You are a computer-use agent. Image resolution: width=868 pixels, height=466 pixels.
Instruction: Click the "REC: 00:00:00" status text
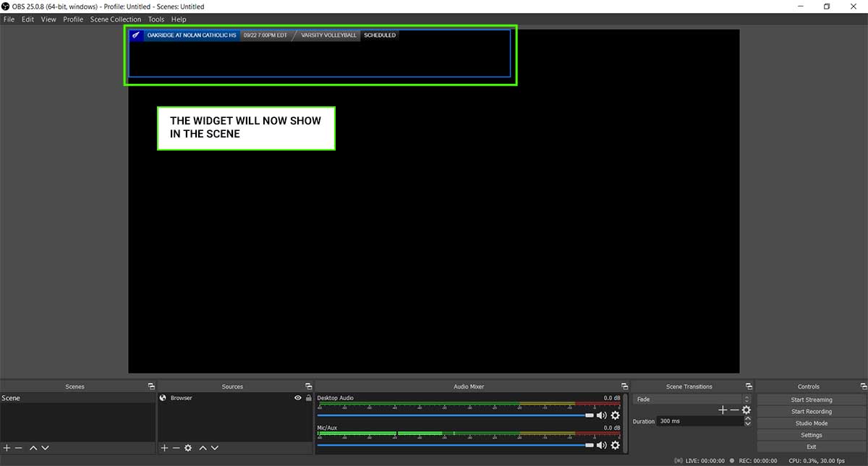click(757, 460)
